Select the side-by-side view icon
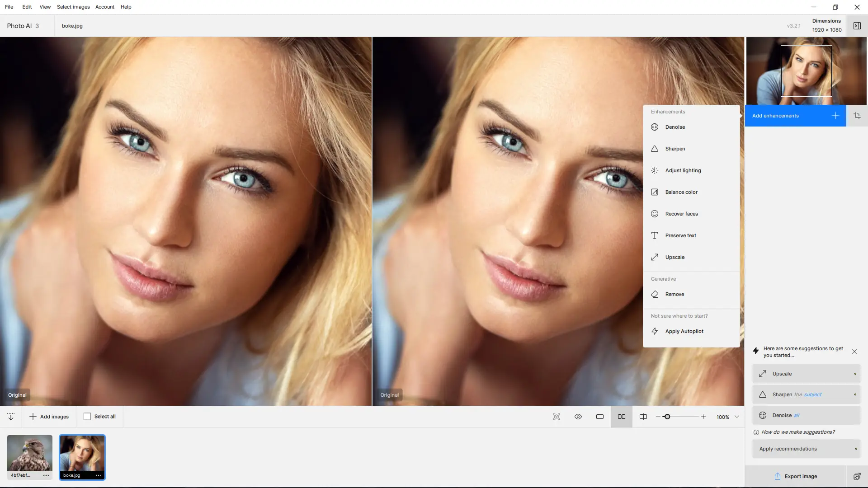The image size is (868, 488). [622, 417]
